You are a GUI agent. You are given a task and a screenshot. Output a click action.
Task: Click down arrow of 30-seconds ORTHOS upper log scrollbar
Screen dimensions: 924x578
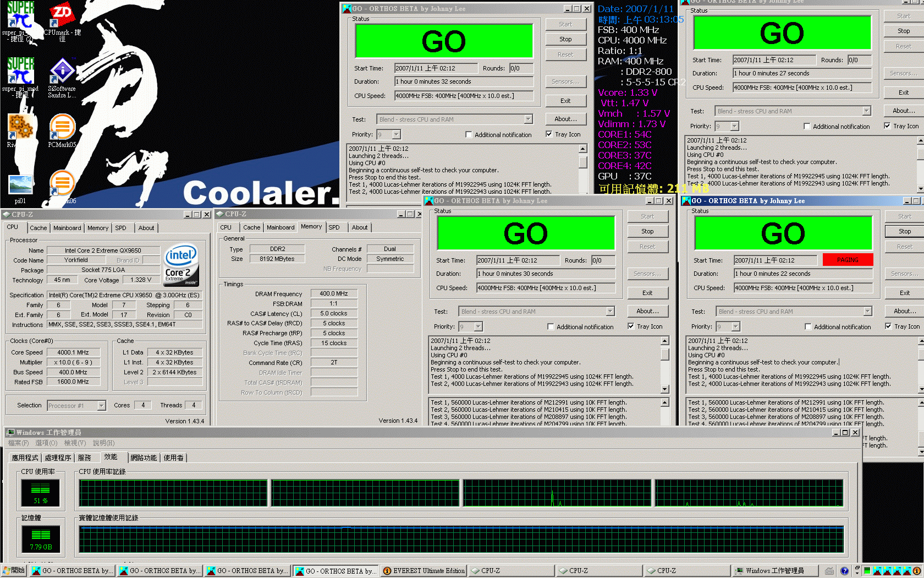click(665, 389)
